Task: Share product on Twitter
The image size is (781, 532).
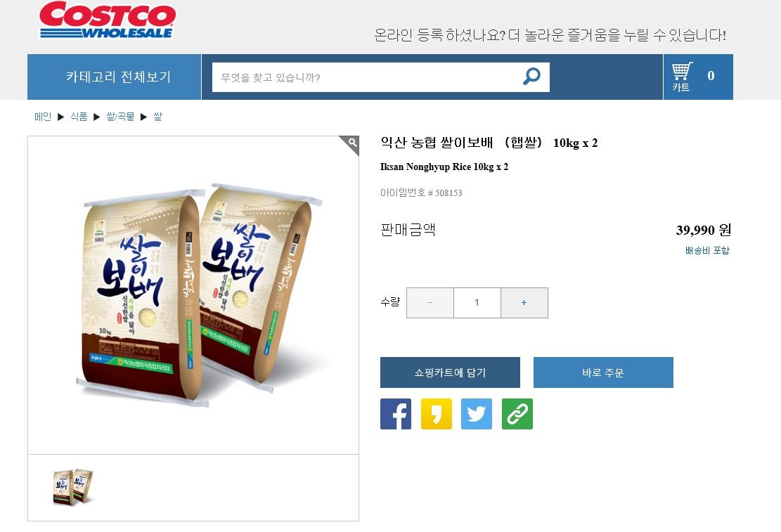Action: coord(477,414)
